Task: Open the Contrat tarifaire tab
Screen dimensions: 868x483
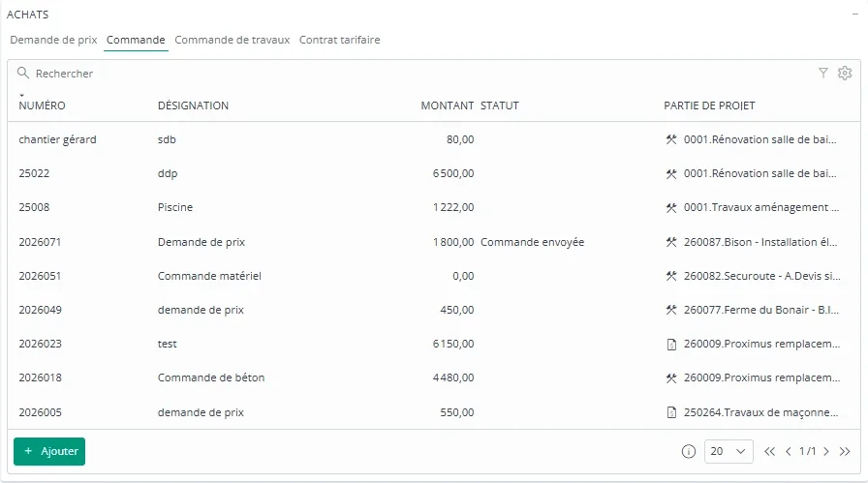Action: pyautogui.click(x=339, y=40)
